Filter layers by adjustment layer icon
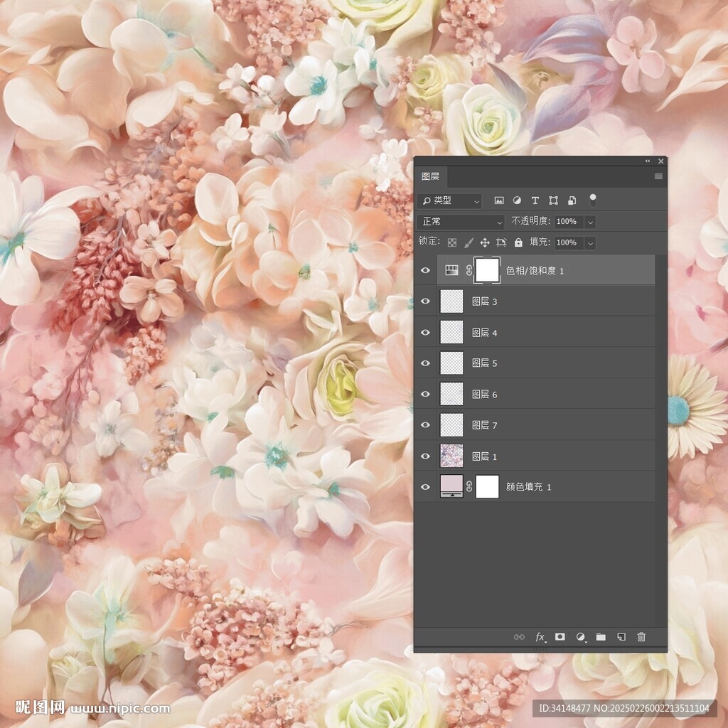The image size is (728, 728). coord(517,200)
